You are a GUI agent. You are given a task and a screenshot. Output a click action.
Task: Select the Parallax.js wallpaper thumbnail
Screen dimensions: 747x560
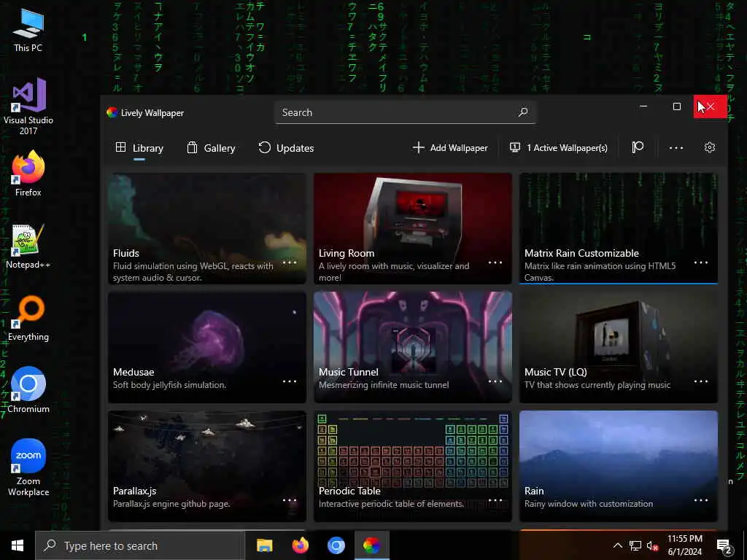[x=206, y=466]
